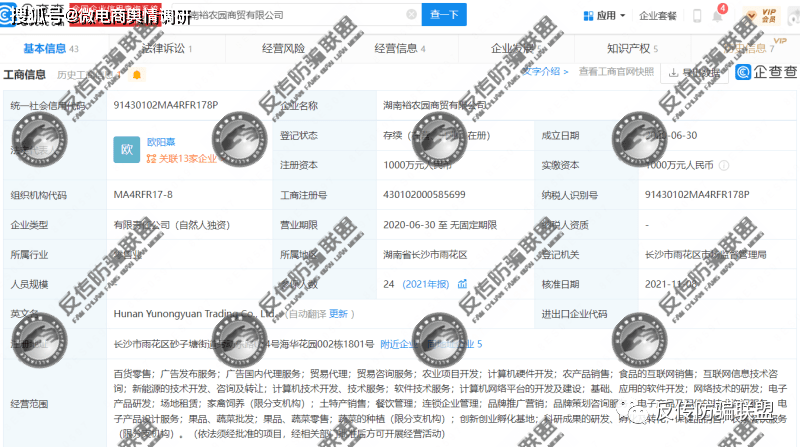The width and height of the screenshot is (800, 447).
Task: Click 更新 link beside the English name
Action: coord(339,313)
